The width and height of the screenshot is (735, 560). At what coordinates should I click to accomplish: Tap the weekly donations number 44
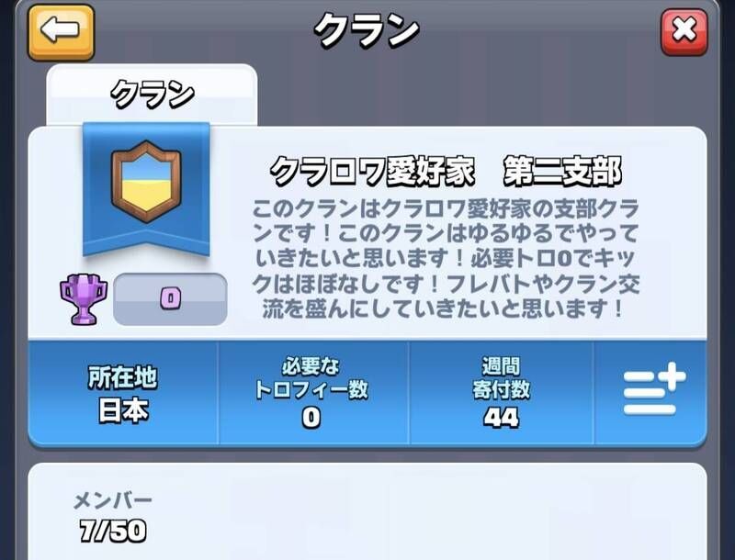tap(502, 418)
